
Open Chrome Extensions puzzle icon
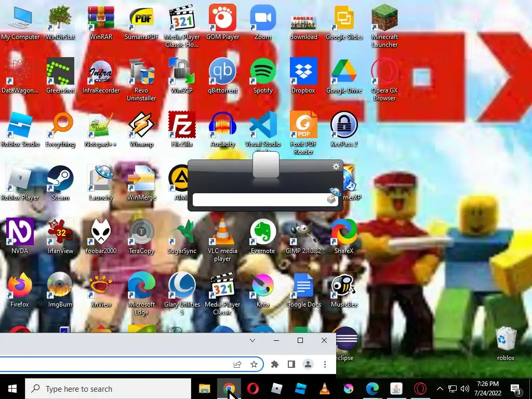[x=275, y=364]
